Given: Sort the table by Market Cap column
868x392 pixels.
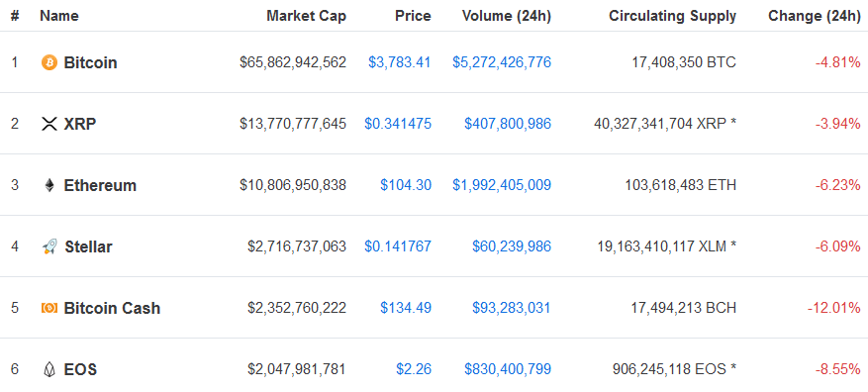Looking at the screenshot, I should pos(306,16).
